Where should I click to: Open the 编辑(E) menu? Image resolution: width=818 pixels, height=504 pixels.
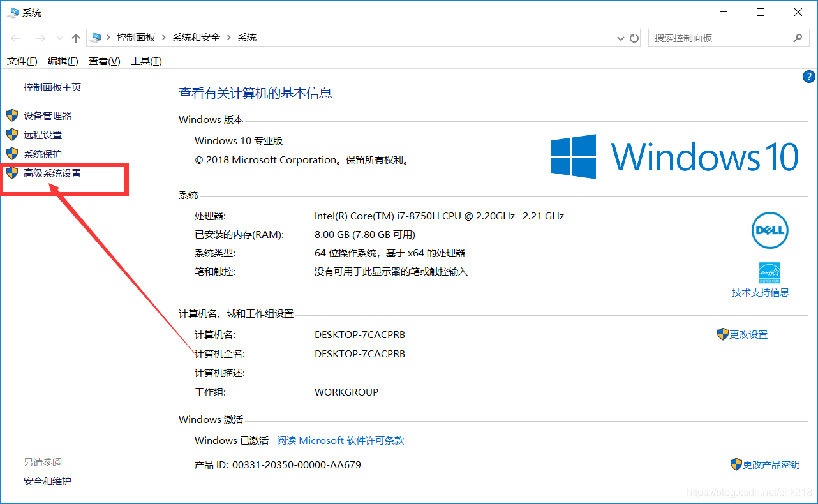63,61
